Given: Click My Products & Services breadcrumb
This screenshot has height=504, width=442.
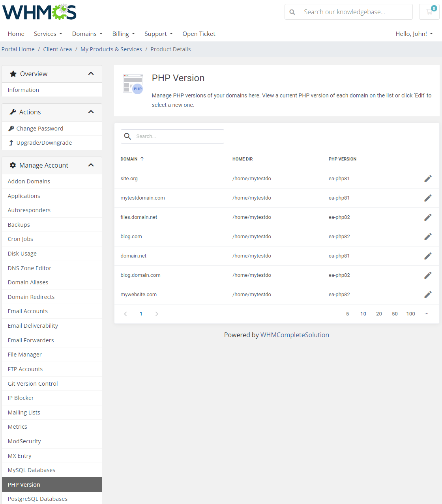Looking at the screenshot, I should [x=111, y=49].
